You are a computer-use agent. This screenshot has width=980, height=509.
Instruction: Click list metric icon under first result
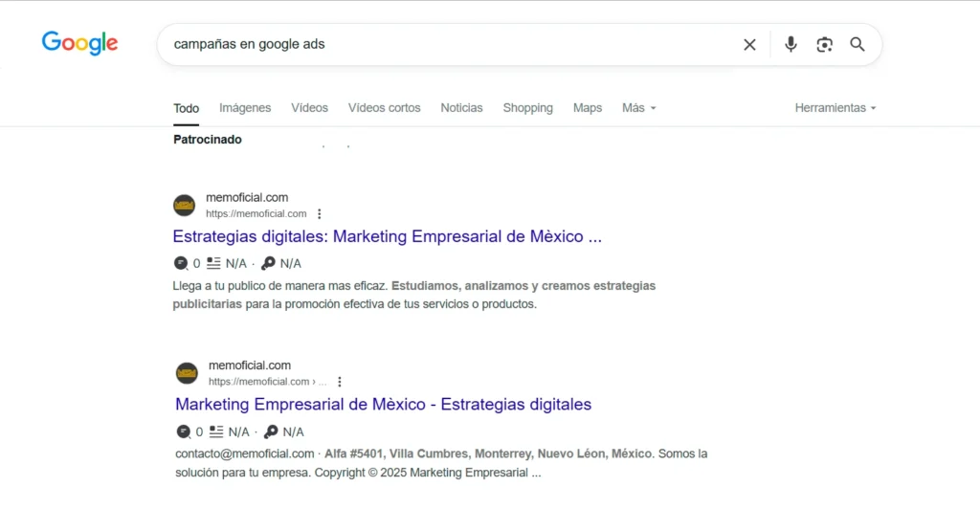(213, 263)
